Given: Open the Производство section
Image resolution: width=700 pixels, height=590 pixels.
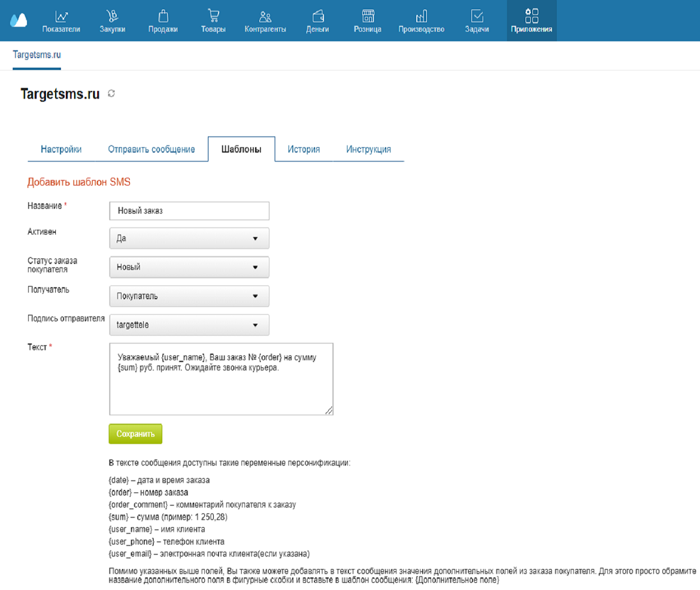Looking at the screenshot, I should click(421, 21).
